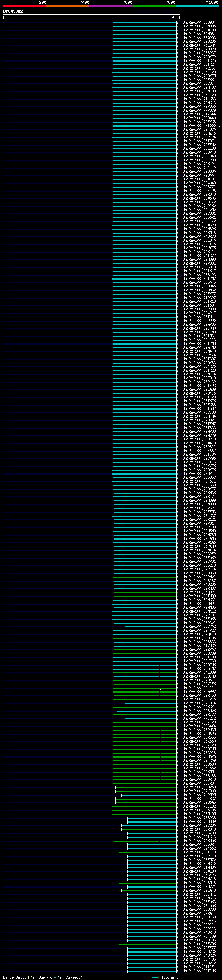Select the UniRef100_Q5ZF77 label
This screenshot has height=980, width=222.
[199, 948]
